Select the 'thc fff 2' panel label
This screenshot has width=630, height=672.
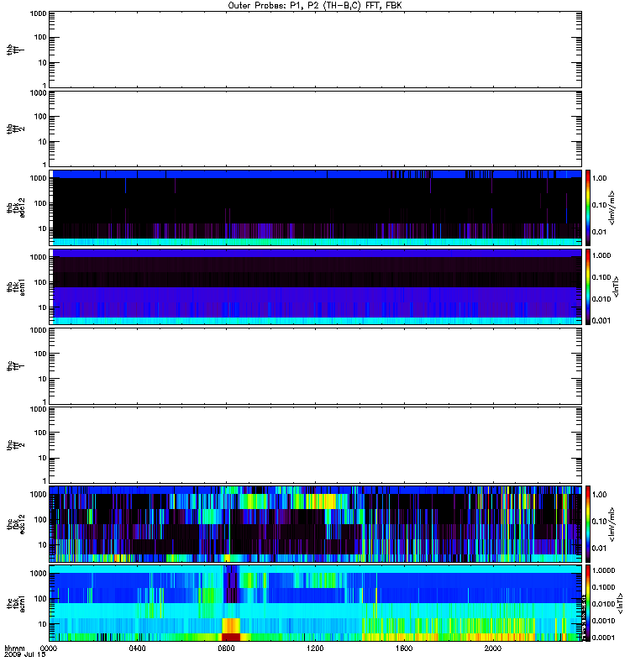pyautogui.click(x=15, y=445)
